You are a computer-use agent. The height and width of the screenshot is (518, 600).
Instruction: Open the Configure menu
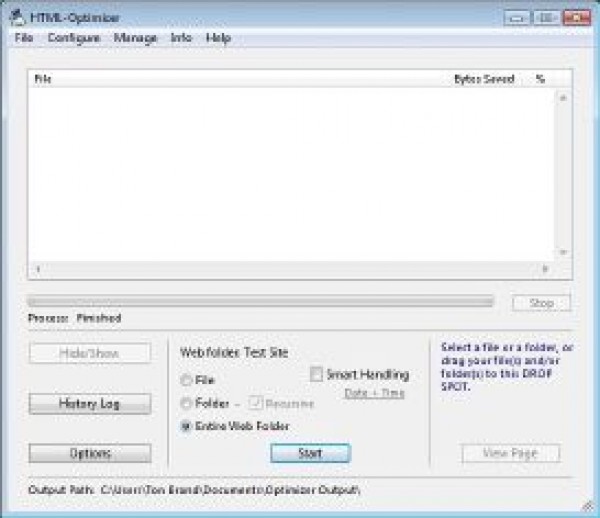pyautogui.click(x=74, y=38)
